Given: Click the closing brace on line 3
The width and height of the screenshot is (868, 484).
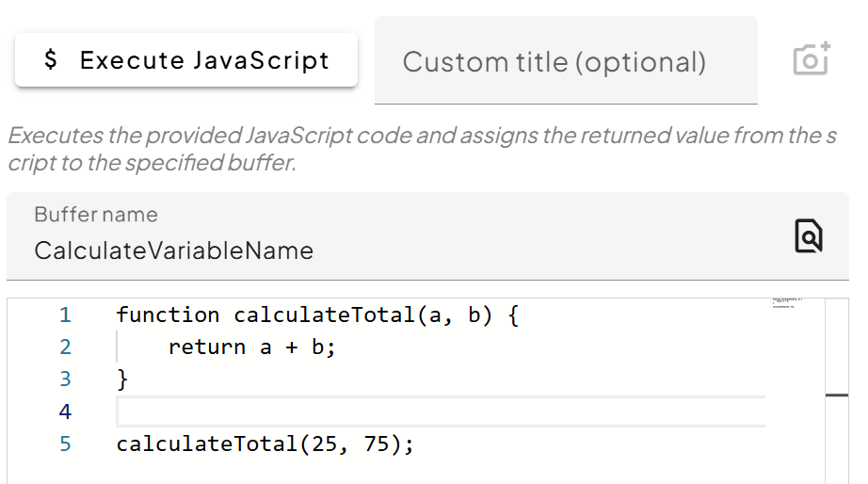Looking at the screenshot, I should click(x=122, y=379).
